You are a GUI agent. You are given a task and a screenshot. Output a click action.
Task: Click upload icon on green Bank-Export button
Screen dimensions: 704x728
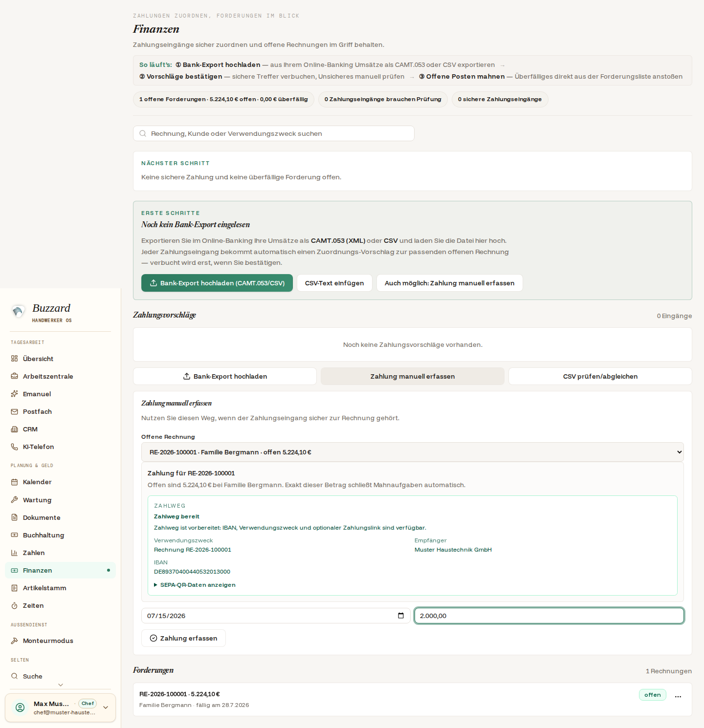pyautogui.click(x=154, y=283)
